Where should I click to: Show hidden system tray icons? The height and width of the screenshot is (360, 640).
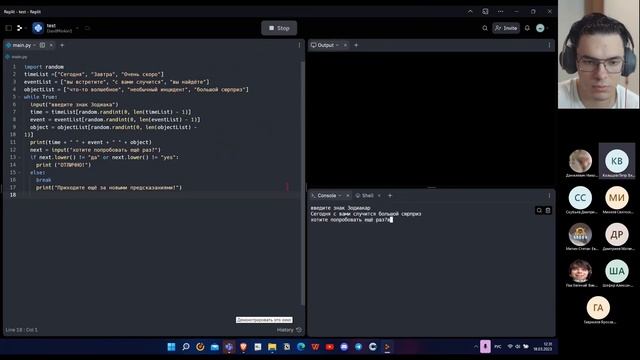click(476, 347)
